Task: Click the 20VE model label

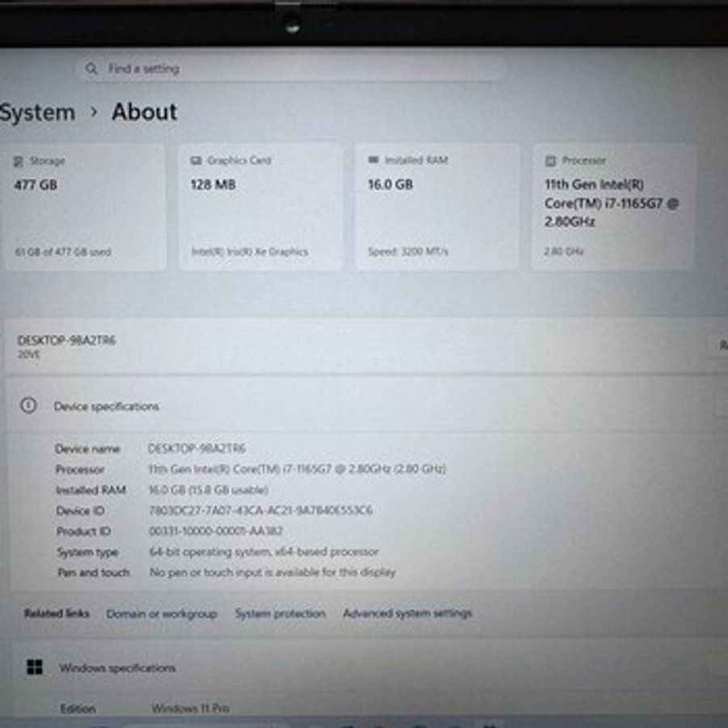Action: [29, 355]
